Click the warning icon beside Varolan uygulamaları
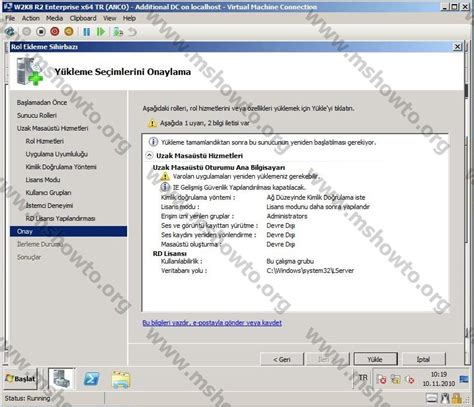Viewport: 474px width, 407px height. point(165,176)
